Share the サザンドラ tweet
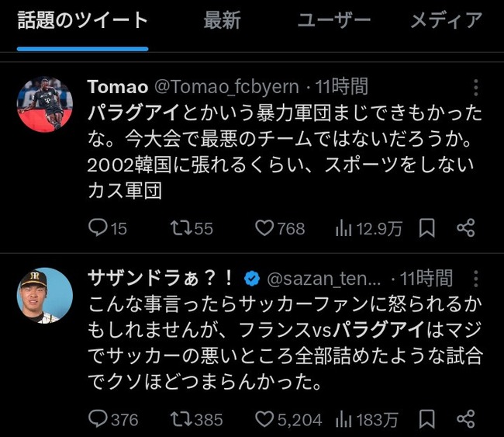Screen dimensions: 504x437 coord(466,419)
